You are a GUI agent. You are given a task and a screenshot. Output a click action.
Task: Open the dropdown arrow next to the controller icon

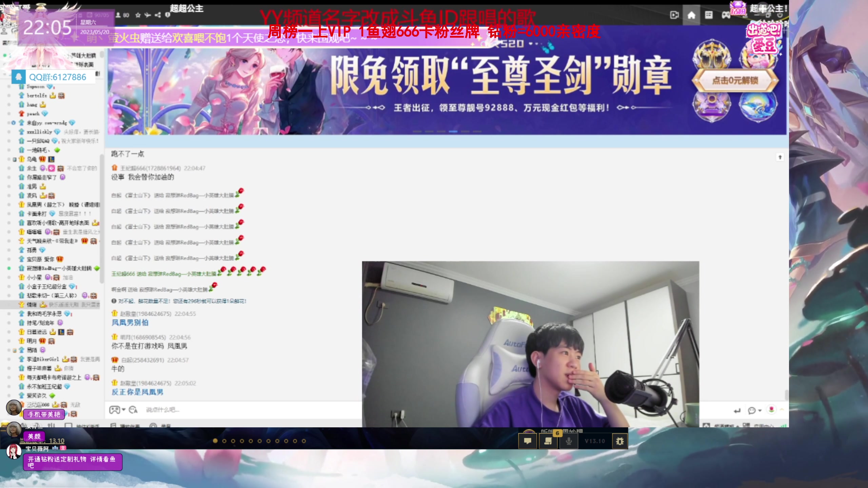tap(124, 410)
